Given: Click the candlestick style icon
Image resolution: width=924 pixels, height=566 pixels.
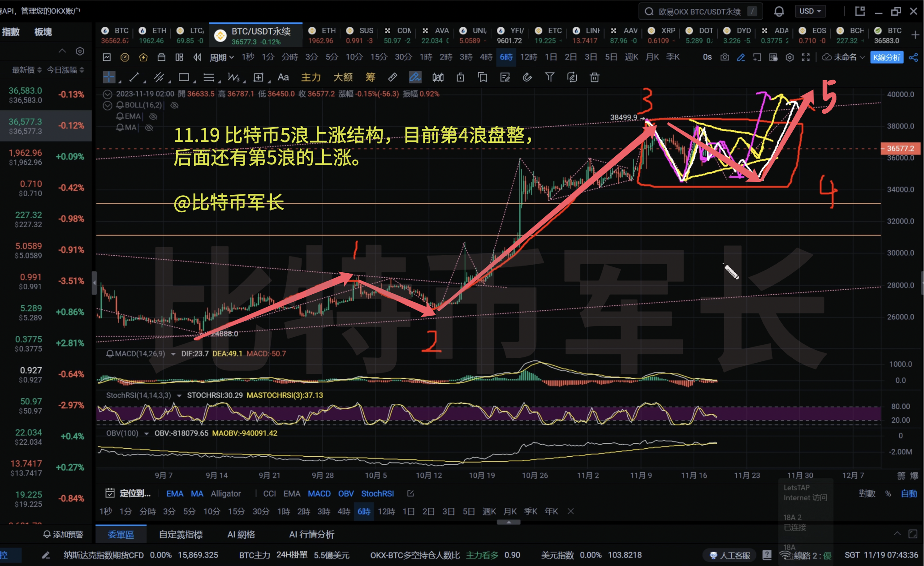Looking at the screenshot, I should (x=438, y=77).
